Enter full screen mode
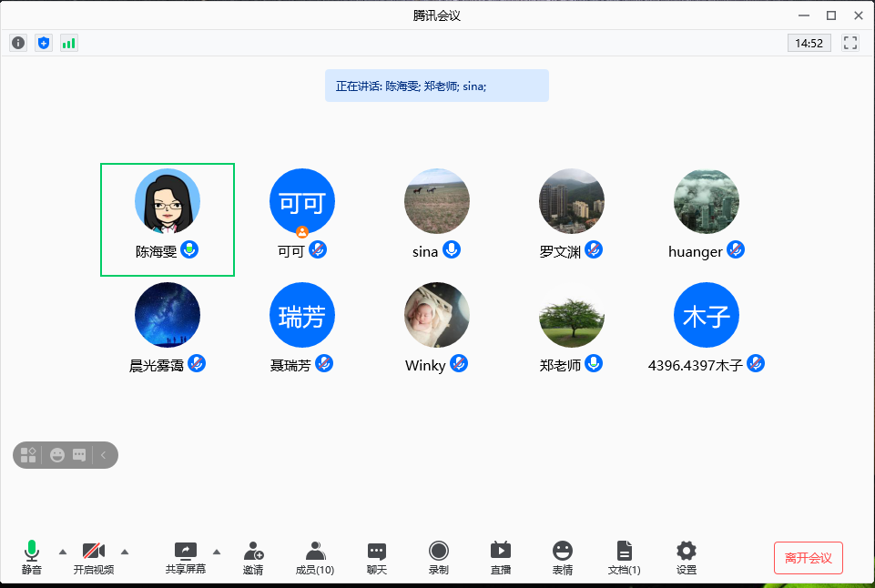Viewport: 875px width, 588px height. pos(851,43)
